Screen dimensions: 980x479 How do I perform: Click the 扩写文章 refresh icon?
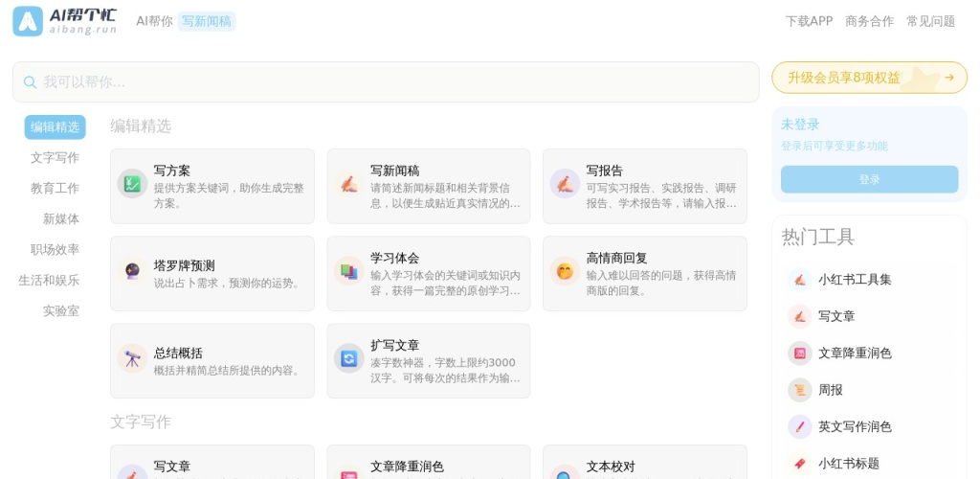point(348,358)
